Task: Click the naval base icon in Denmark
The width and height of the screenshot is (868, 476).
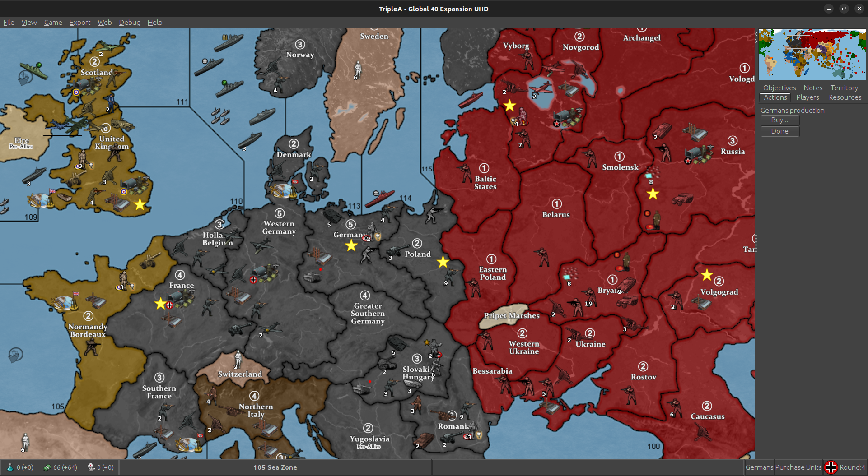Action: click(x=284, y=191)
